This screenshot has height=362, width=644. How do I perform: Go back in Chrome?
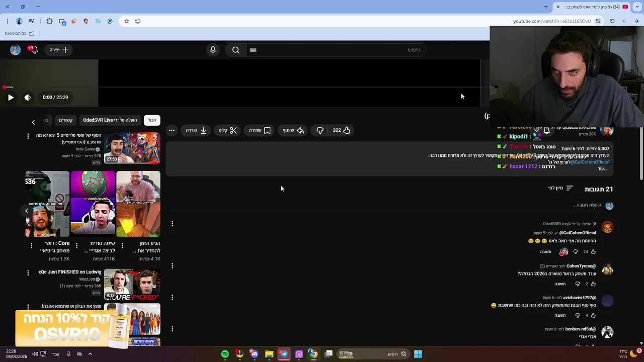click(x=636, y=21)
